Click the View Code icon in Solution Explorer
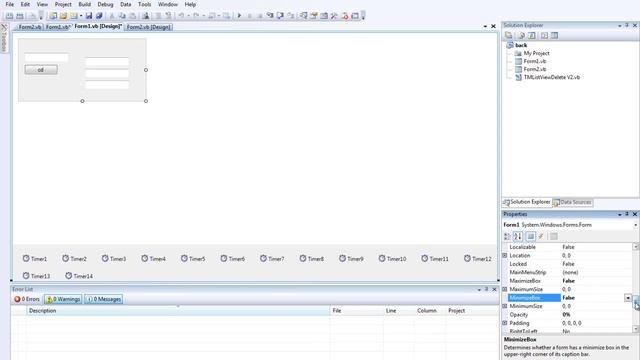This screenshot has width=640, height=360. tap(544, 36)
